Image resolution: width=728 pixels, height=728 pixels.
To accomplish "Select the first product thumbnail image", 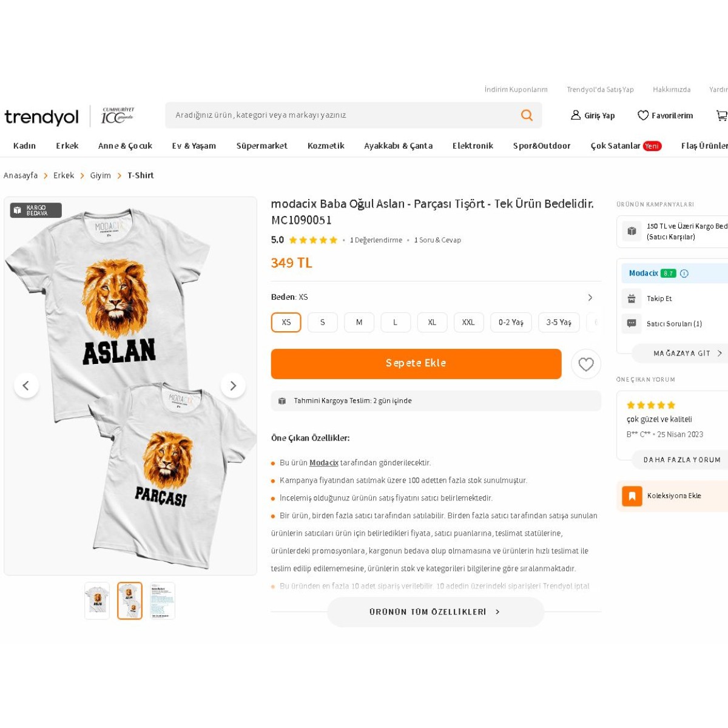I will tap(97, 601).
